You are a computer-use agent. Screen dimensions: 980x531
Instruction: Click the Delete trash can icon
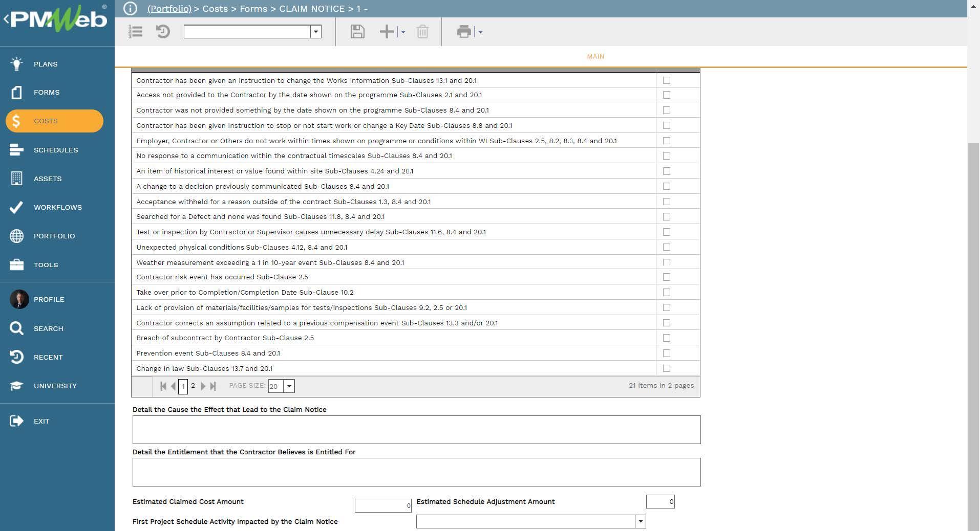coord(422,32)
